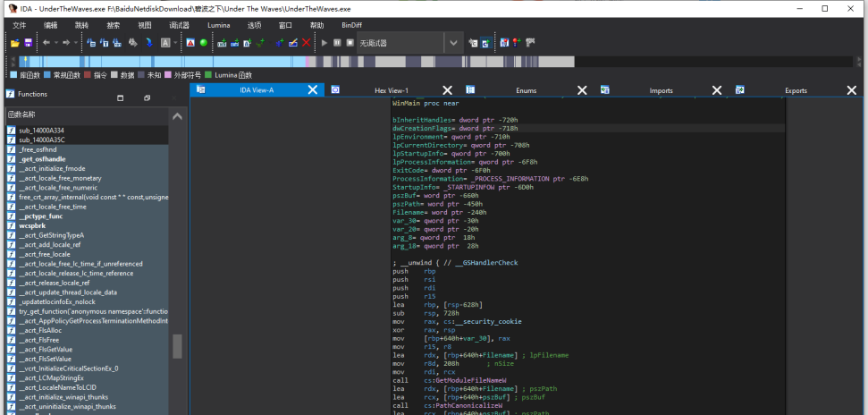Click the red X delete icon
The height and width of the screenshot is (415, 868).
[306, 43]
